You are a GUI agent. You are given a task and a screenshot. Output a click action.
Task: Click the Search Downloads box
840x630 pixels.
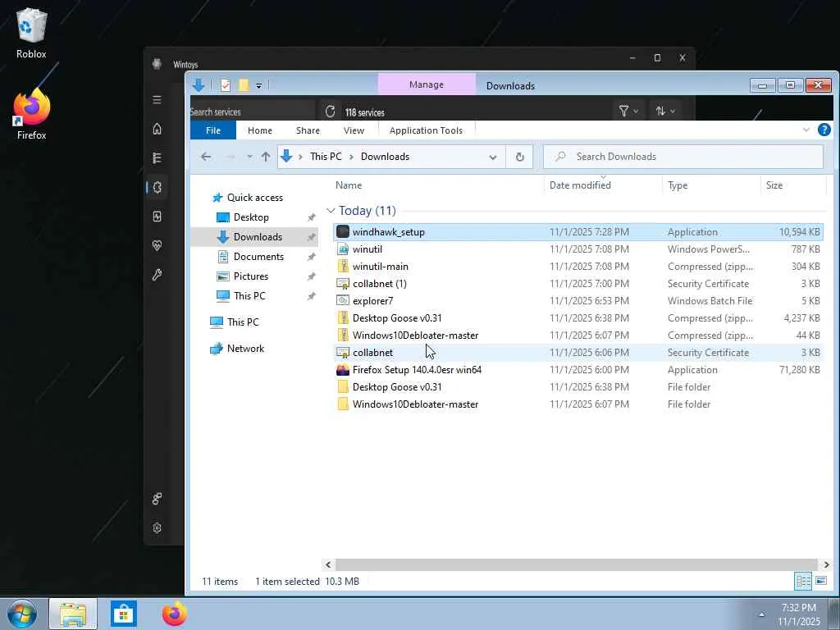683,157
